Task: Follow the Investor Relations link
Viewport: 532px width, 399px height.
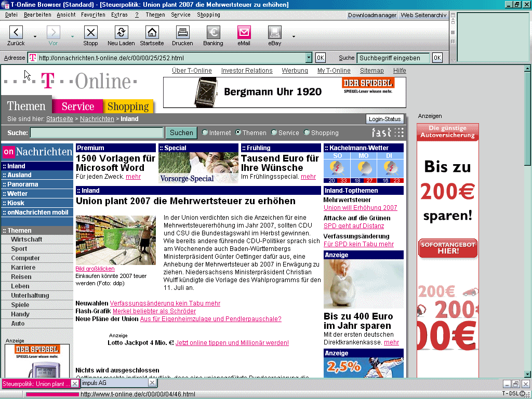Action: (x=247, y=71)
